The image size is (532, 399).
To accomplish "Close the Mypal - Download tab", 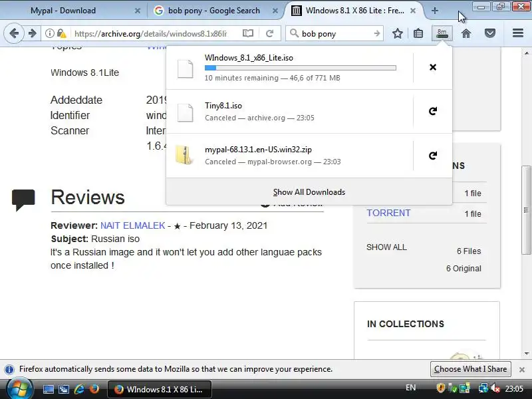I will coord(138,11).
